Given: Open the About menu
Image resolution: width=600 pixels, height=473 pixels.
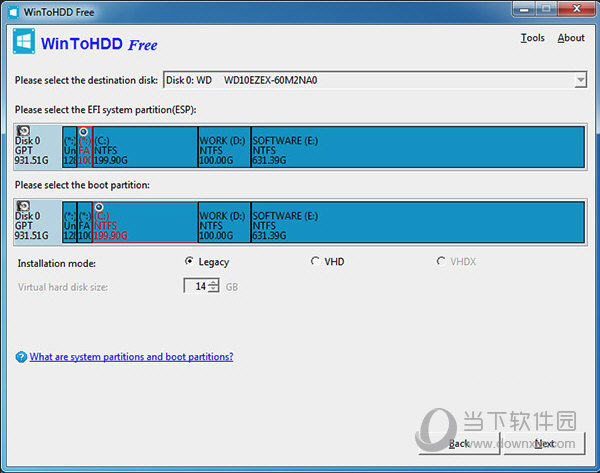Looking at the screenshot, I should [x=571, y=38].
